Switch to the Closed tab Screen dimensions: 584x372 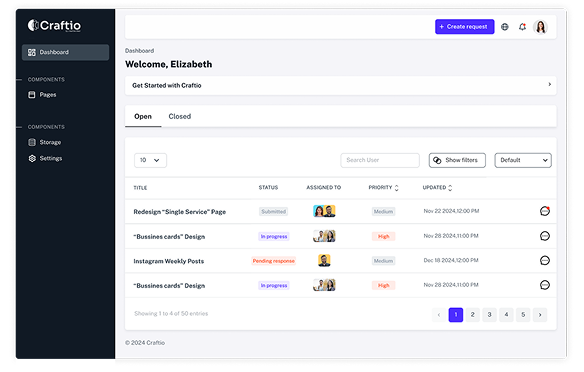click(x=180, y=117)
